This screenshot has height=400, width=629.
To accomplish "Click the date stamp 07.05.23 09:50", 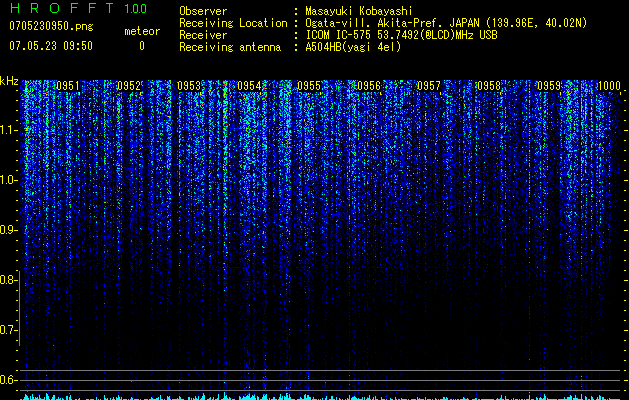I will pyautogui.click(x=51, y=46).
